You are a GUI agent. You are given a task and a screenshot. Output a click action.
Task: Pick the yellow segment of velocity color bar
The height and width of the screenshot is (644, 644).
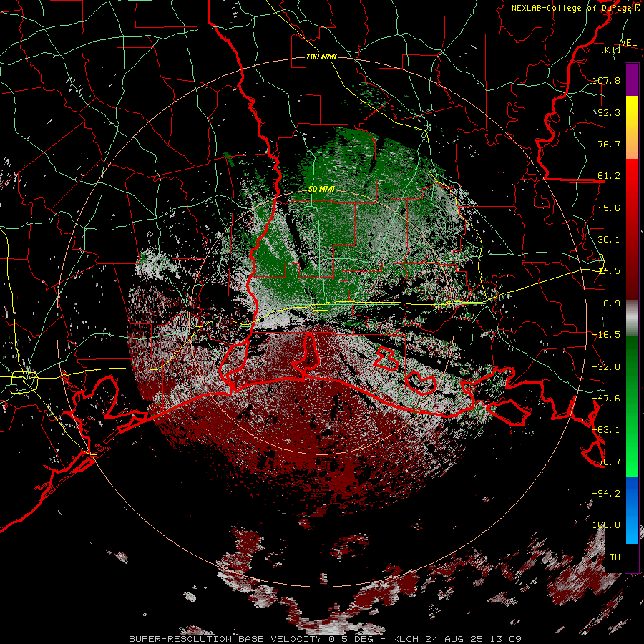[x=632, y=127]
